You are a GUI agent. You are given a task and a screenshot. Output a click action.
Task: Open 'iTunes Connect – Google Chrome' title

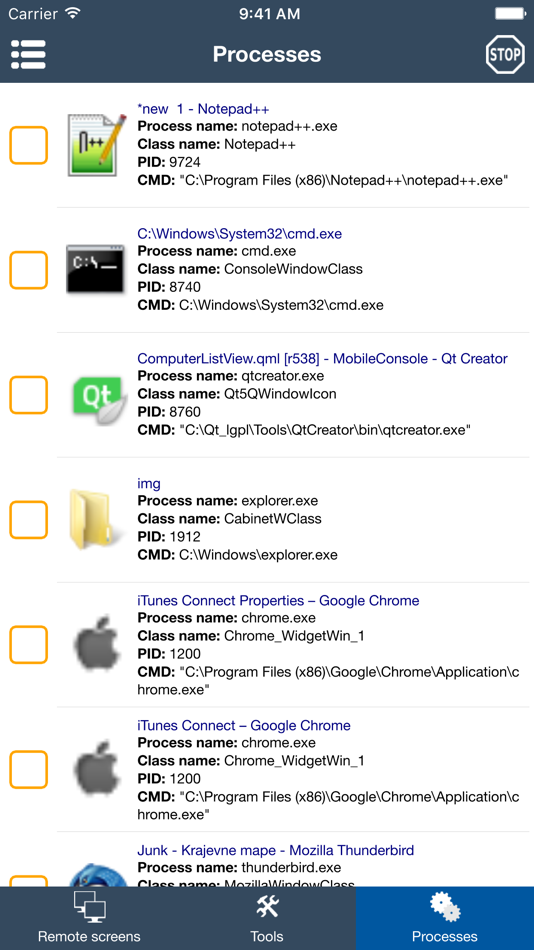(244, 726)
